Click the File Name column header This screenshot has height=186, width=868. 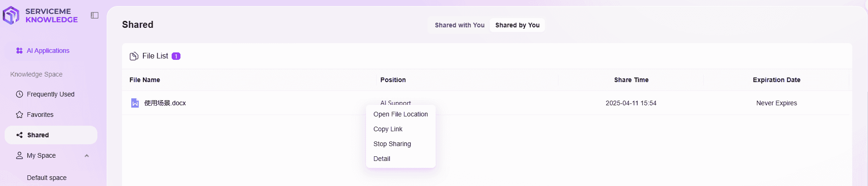click(145, 80)
